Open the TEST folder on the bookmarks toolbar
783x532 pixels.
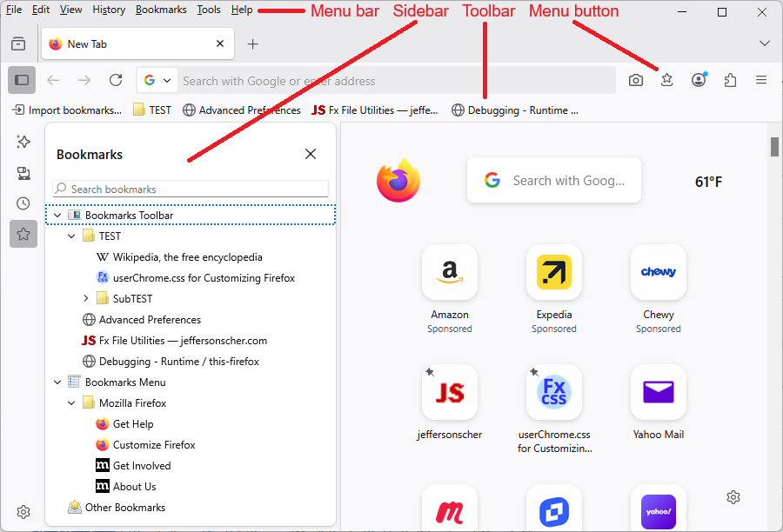coord(152,110)
